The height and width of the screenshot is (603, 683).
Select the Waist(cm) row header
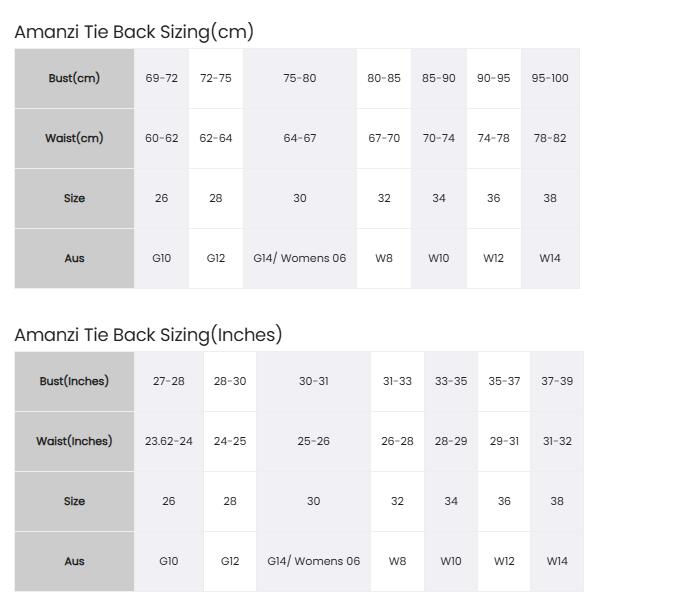[74, 139]
